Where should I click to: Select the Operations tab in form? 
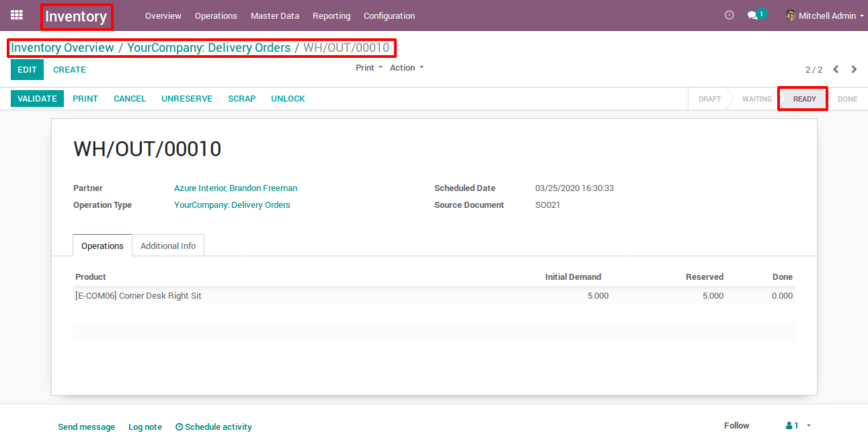[x=102, y=246]
